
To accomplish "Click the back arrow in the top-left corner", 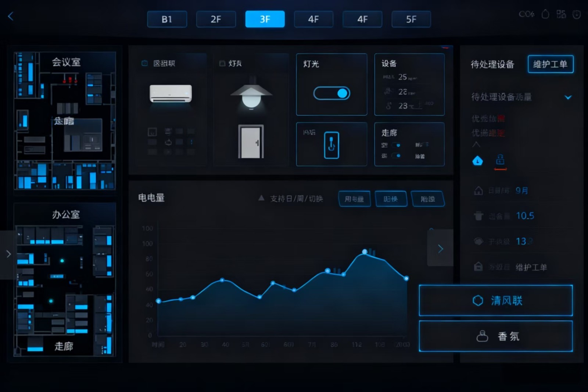I will (11, 16).
